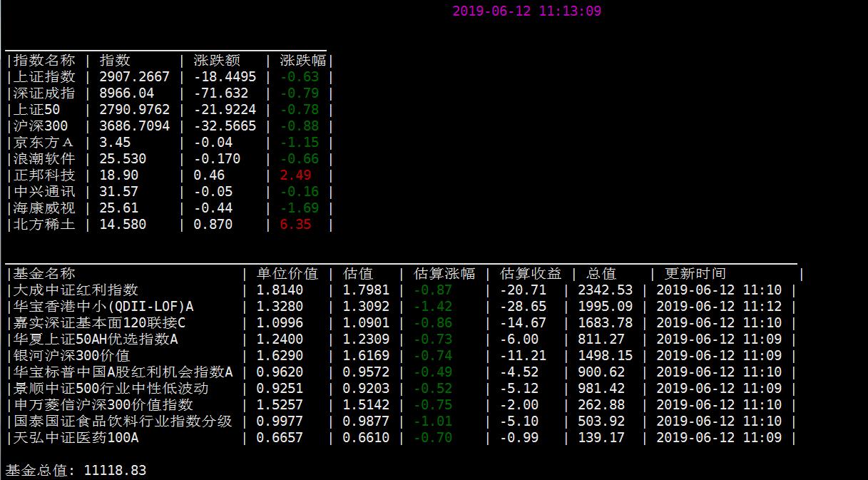Image resolution: width=868 pixels, height=480 pixels.
Task: Select the 基金名称 column header
Action: [x=44, y=274]
